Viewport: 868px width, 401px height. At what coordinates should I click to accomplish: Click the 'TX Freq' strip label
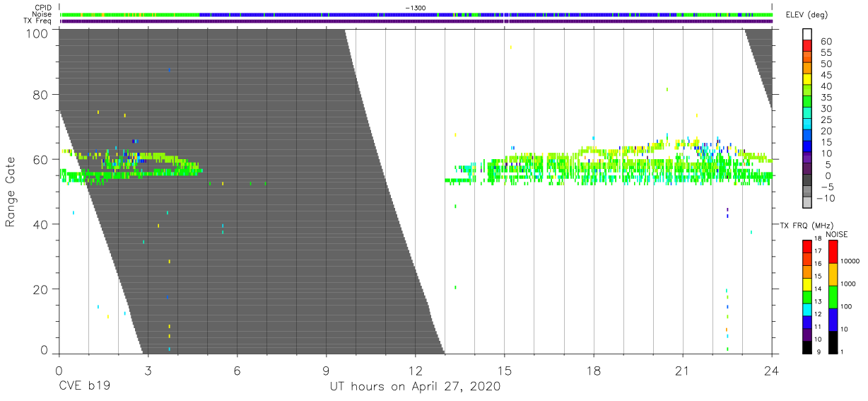pyautogui.click(x=39, y=21)
